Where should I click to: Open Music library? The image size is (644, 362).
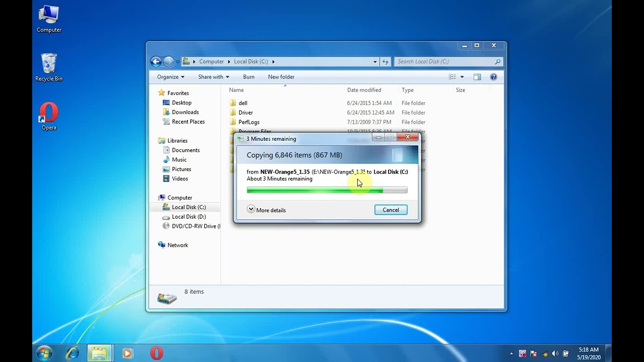pyautogui.click(x=175, y=160)
